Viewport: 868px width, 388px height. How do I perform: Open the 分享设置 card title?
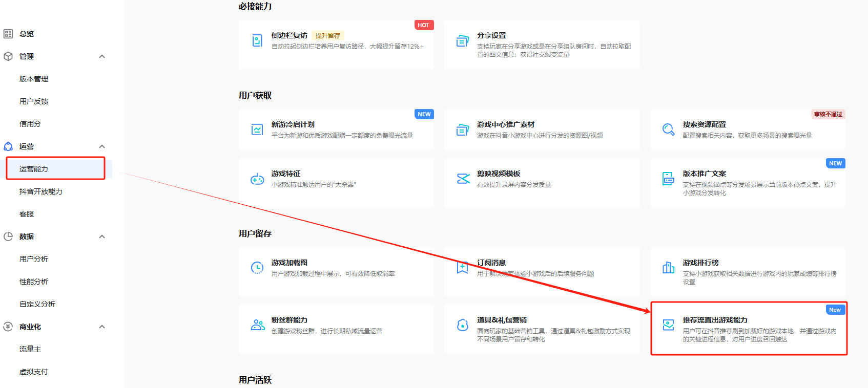(x=491, y=35)
